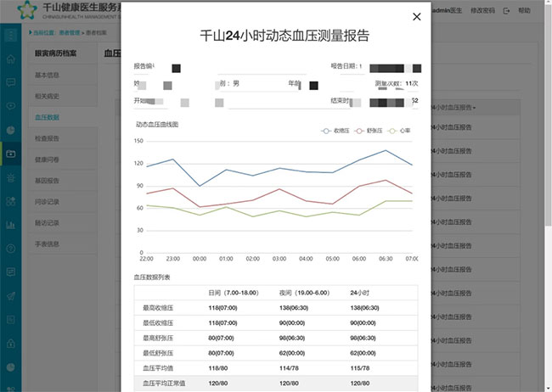Click the 115/78 24-hour average value

pos(360,368)
